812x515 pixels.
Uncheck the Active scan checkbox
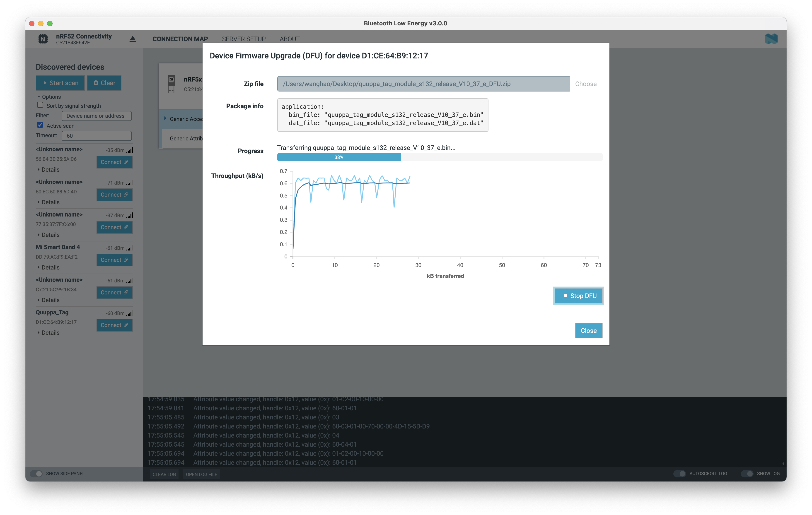[x=40, y=125]
